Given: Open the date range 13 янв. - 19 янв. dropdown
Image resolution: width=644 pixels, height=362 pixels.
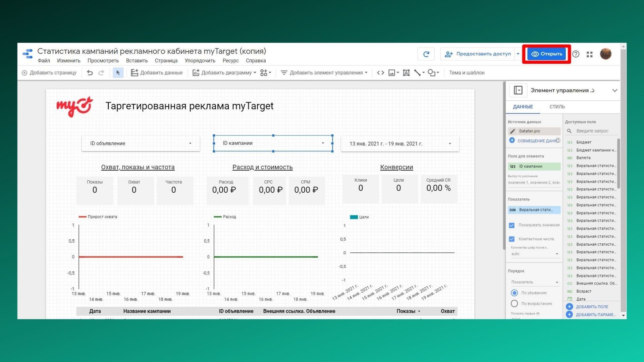Looking at the screenshot, I should click(x=400, y=143).
